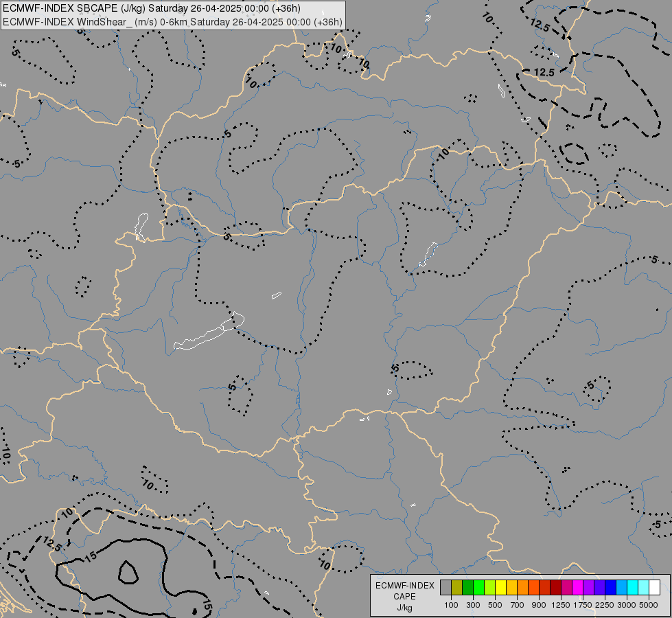Click the SBCAPE (J/kg) title line
This screenshot has height=618, width=672.
coord(152,8)
